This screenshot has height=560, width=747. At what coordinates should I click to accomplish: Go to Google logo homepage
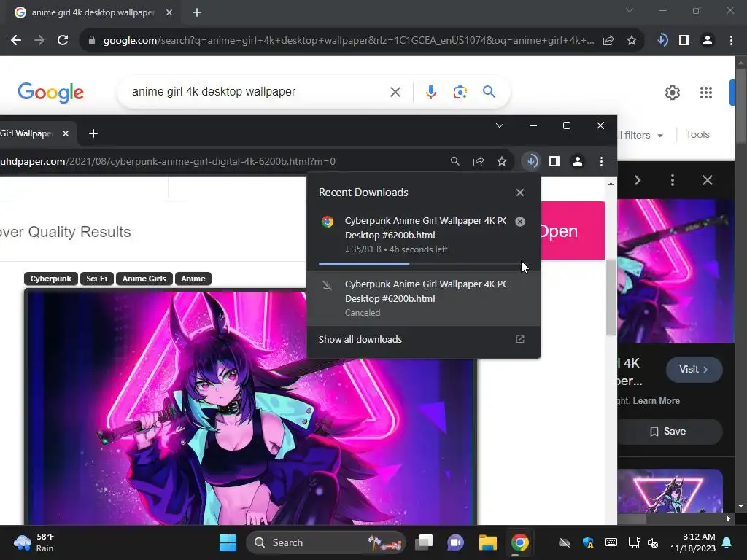click(50, 93)
